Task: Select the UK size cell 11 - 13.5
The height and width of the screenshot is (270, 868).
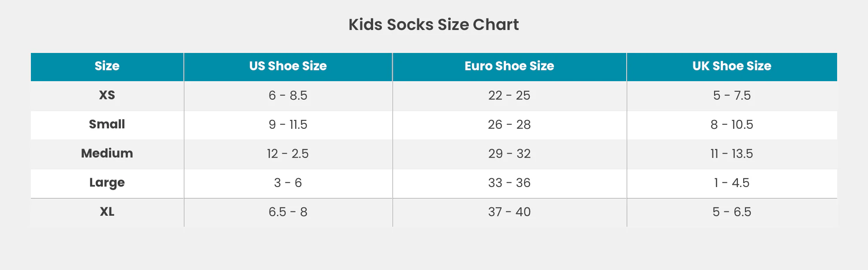Action: (732, 154)
